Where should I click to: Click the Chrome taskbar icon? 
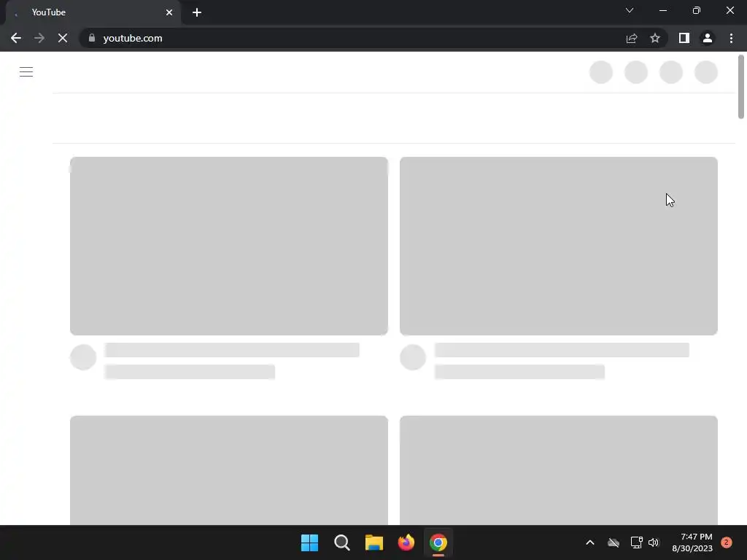[x=438, y=542]
